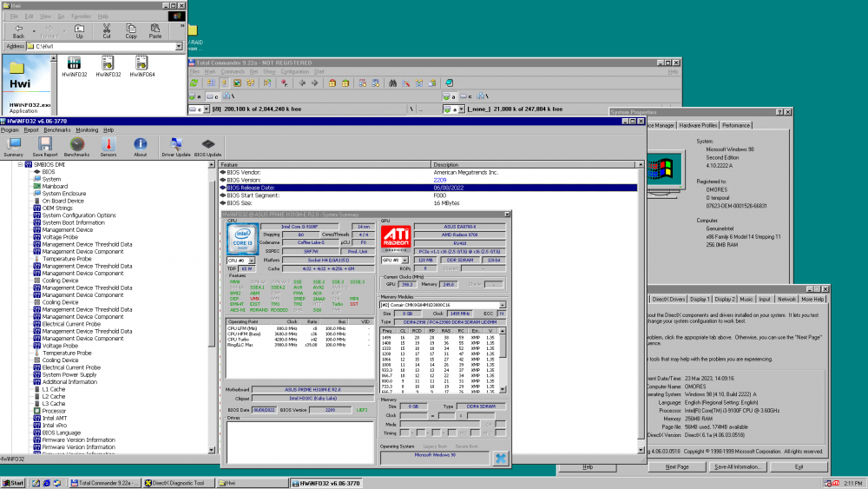Viewport: 868px width, 489px height.
Task: Click Copy in Hwi explorer toolbar
Action: pos(131,31)
